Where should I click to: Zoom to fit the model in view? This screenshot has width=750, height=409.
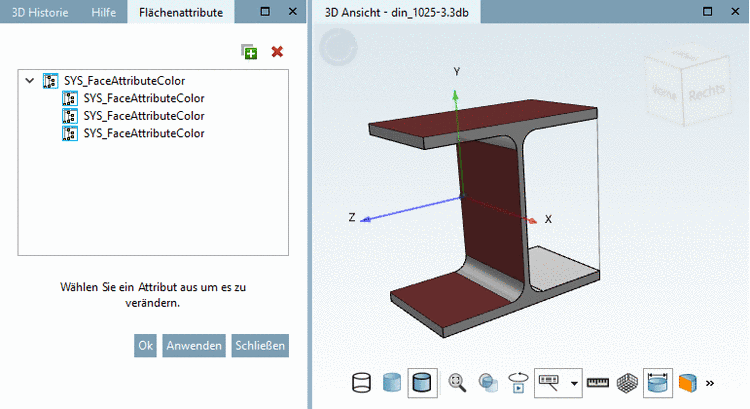[457, 383]
